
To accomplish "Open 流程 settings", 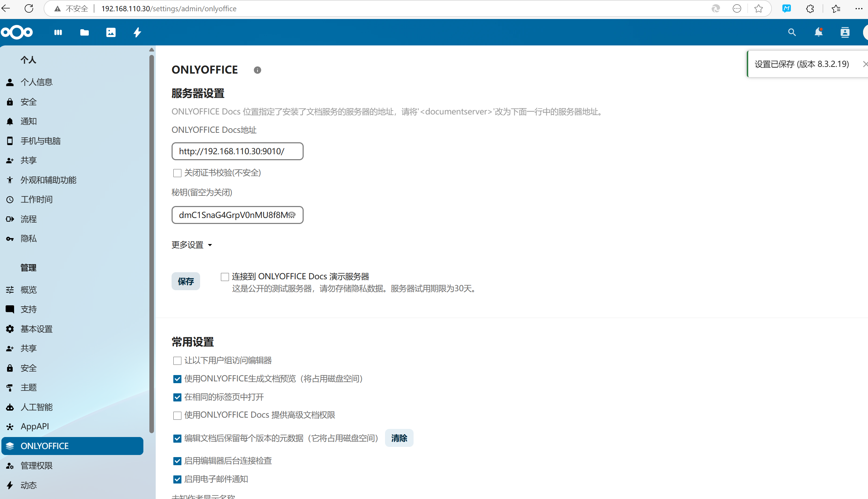I will tap(72, 219).
